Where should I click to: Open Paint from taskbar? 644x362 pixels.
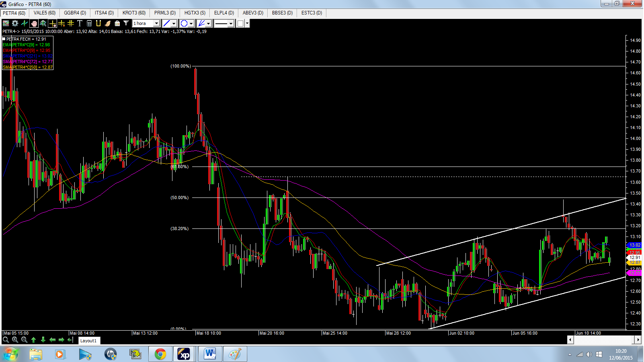(x=235, y=354)
